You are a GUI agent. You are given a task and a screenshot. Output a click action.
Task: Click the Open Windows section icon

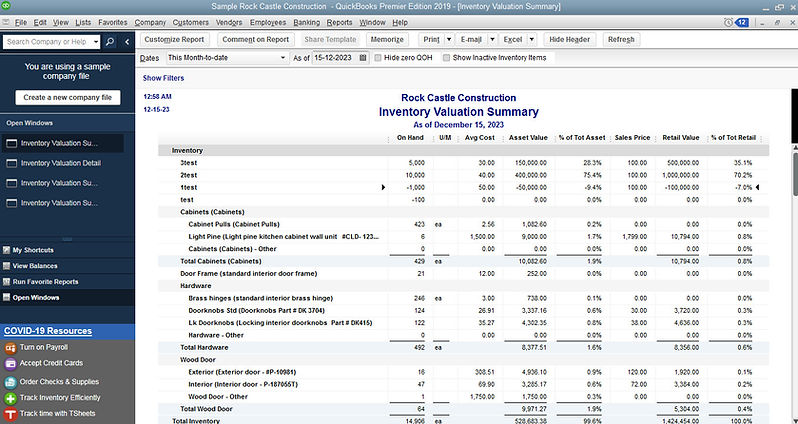(7, 297)
